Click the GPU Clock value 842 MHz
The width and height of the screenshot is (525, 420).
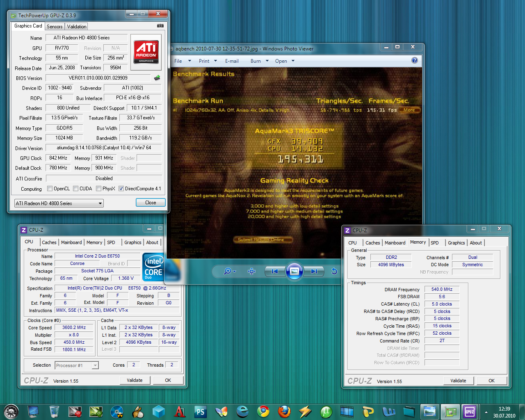coord(58,158)
